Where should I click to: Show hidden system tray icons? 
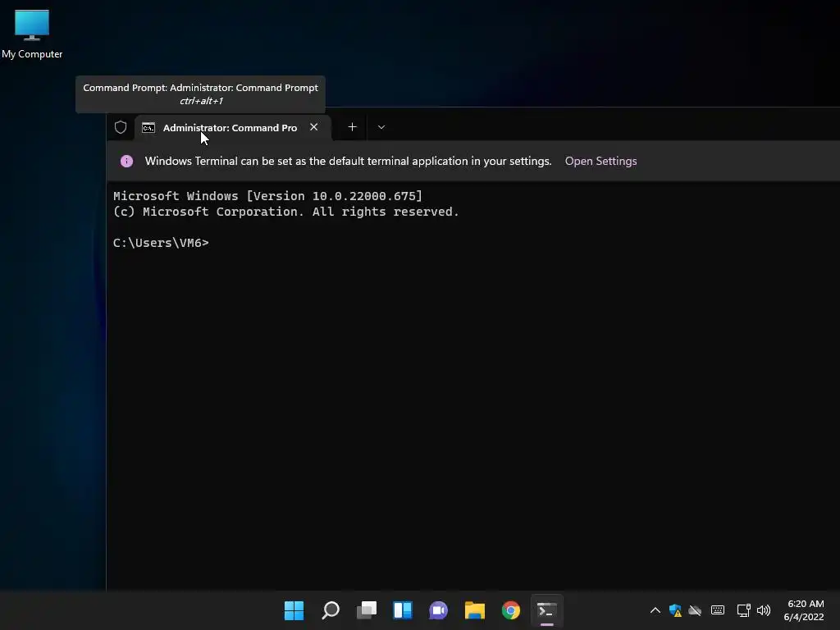pyautogui.click(x=655, y=610)
